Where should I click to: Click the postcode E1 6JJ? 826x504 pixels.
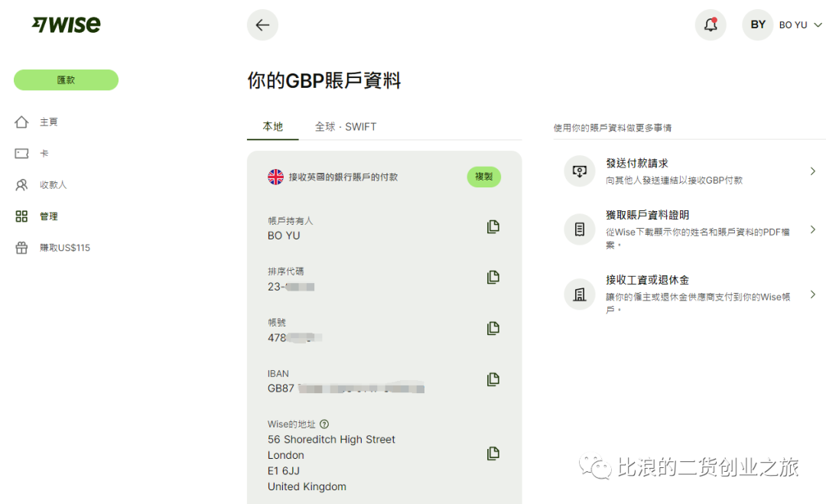tap(284, 471)
